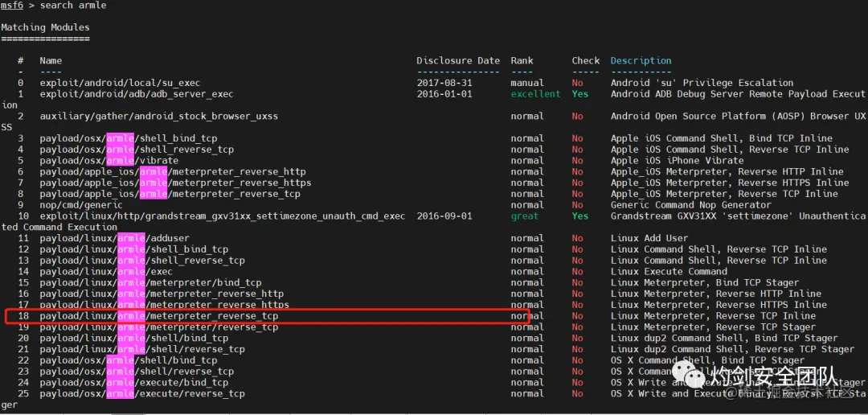Select payload/osx/armle/vibrate module name
This screenshot has width=868, height=415.
[x=109, y=160]
